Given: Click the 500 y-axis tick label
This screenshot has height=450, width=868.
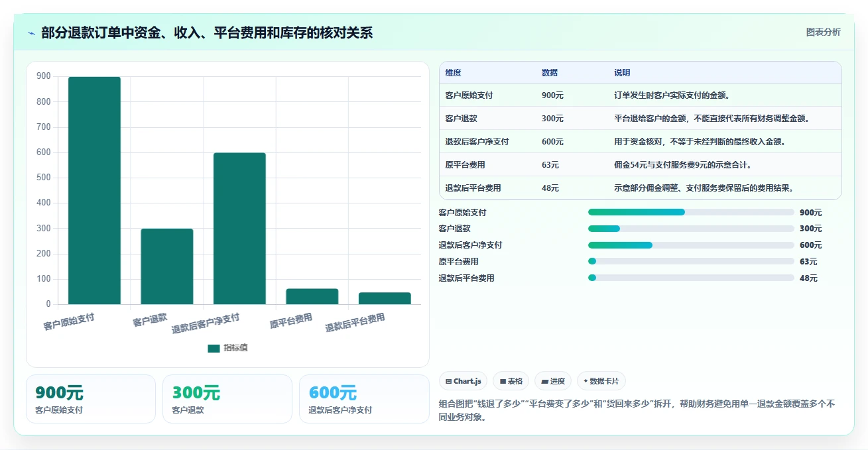Looking at the screenshot, I should coord(44,178).
